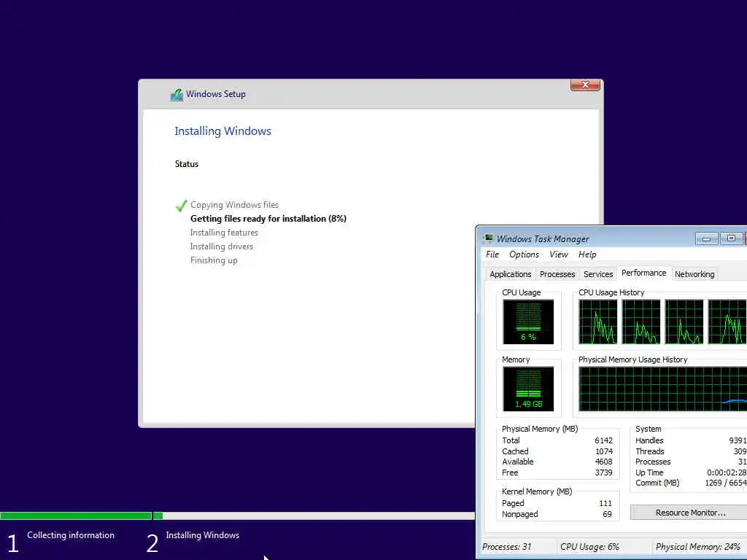Viewport: 747px width, 560px height.
Task: Open the Help menu in Task Manager
Action: (x=587, y=254)
